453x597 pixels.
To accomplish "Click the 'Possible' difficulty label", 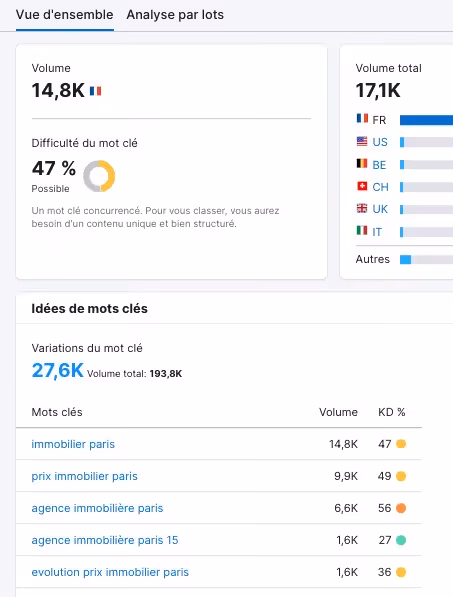I will pyautogui.click(x=50, y=189).
